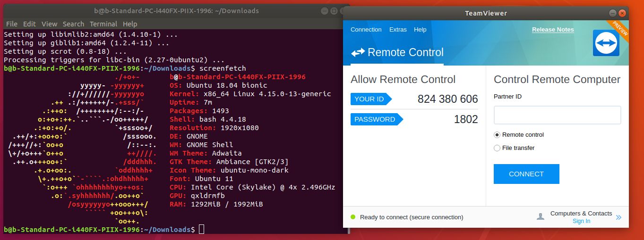Screen dimensions: 644x240
Task: Click the GPU: qxldrmfb line
Action: click(x=197, y=196)
